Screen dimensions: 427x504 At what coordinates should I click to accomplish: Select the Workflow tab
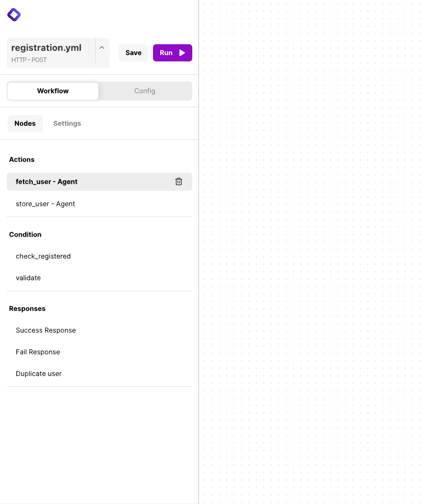[x=52, y=91]
